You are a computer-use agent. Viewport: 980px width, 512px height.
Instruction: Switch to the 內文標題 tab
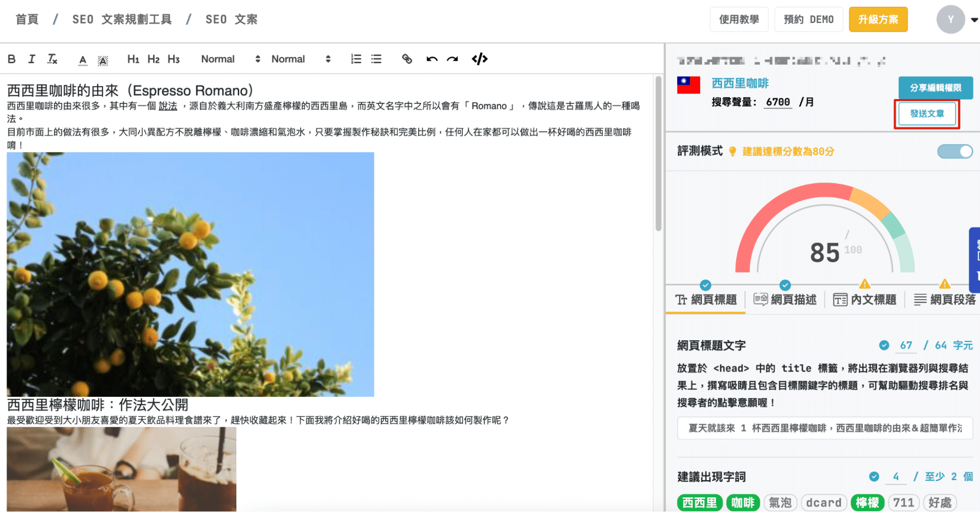coord(865,300)
